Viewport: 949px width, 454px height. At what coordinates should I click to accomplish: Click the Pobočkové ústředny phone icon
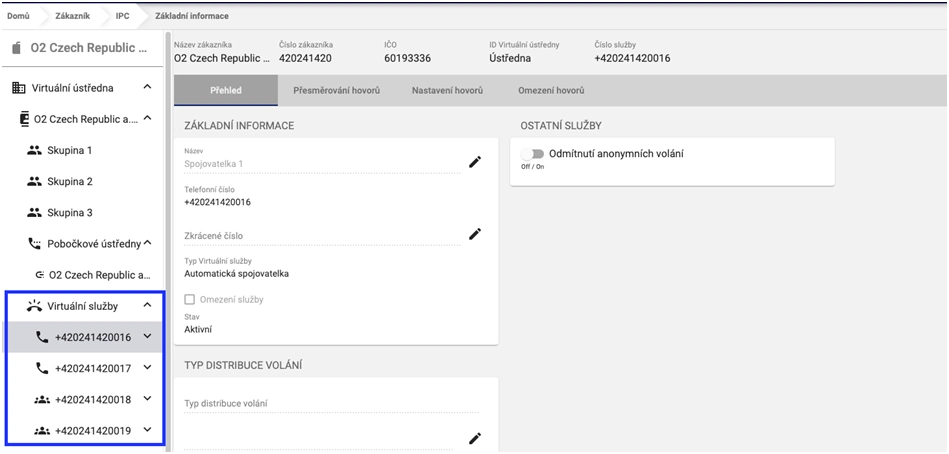[x=35, y=243]
